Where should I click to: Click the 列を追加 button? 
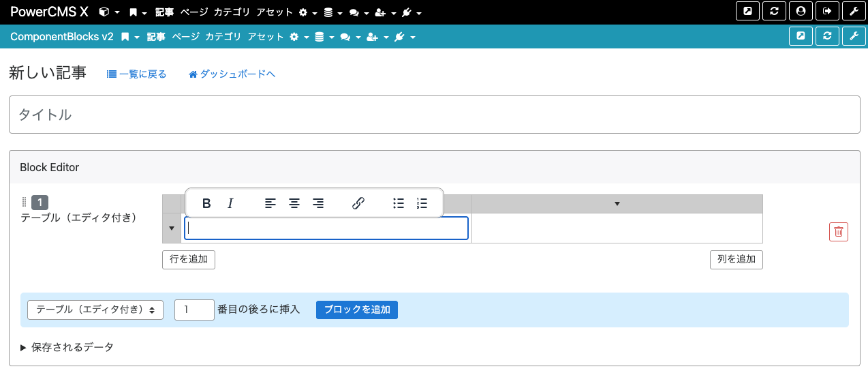(x=737, y=259)
